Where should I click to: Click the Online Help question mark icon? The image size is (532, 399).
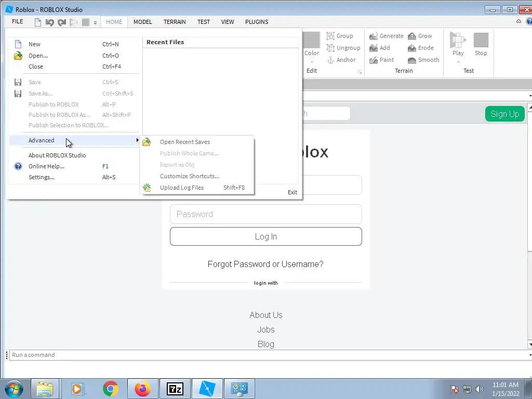point(18,166)
